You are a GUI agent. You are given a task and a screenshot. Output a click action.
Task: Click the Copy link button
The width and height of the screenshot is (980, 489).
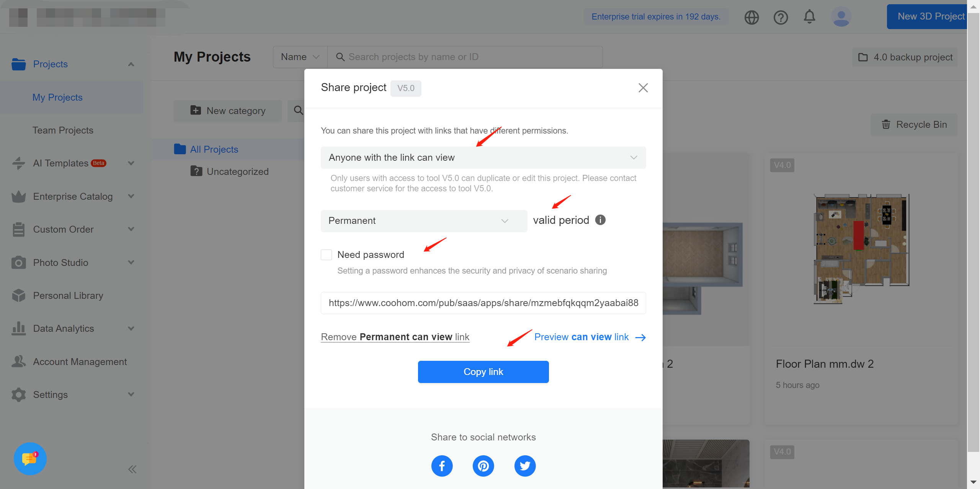coord(483,372)
